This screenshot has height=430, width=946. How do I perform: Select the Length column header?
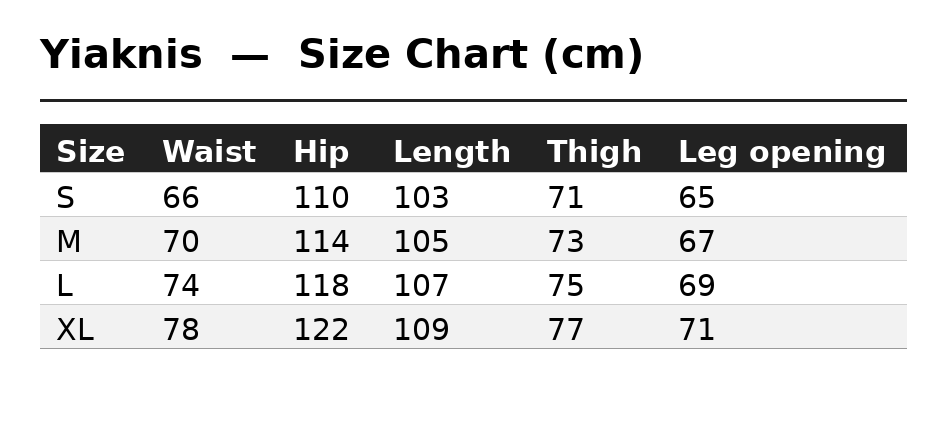pyautogui.click(x=452, y=151)
